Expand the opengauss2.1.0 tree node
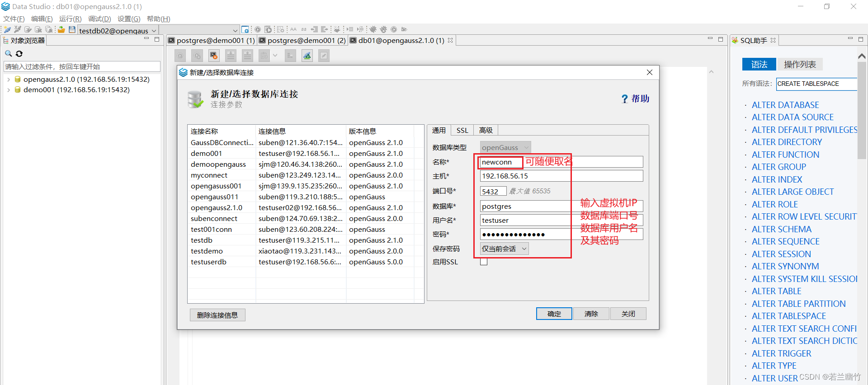The width and height of the screenshot is (868, 385). point(8,79)
